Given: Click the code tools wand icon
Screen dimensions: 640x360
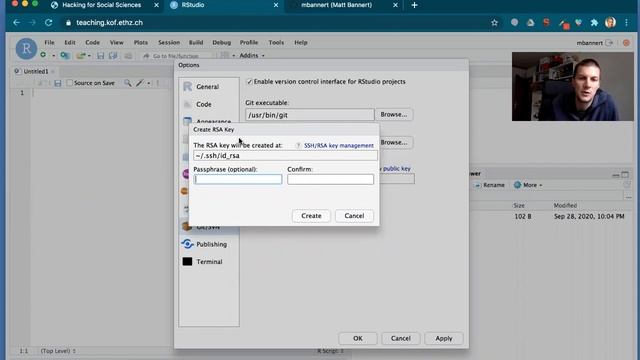Looking at the screenshot, I should (140, 83).
